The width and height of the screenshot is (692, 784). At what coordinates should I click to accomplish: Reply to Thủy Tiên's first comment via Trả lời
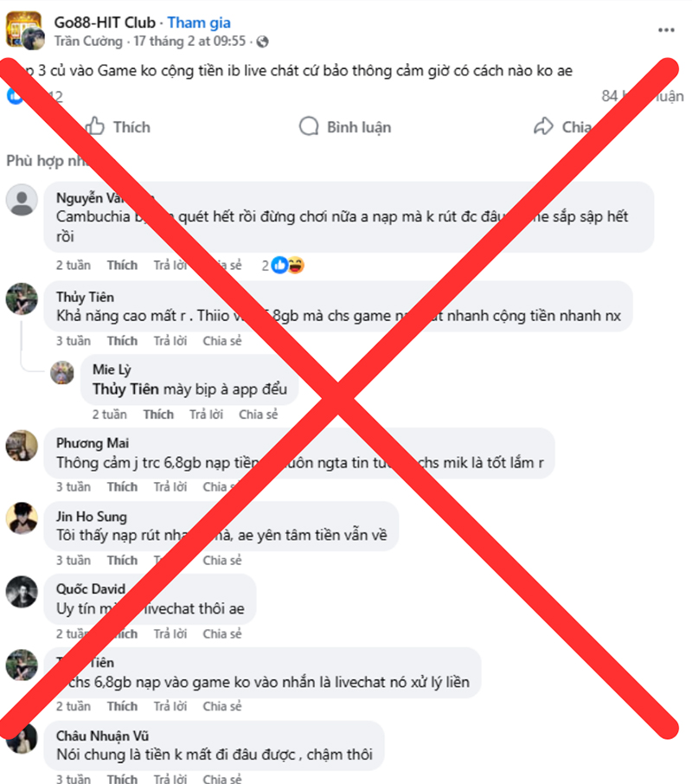pos(170,341)
